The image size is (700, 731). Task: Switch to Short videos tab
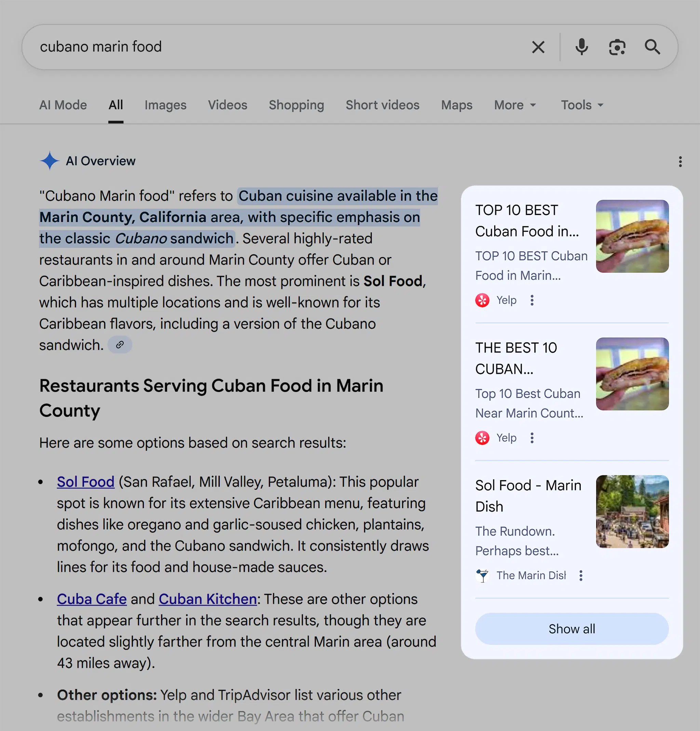click(382, 105)
